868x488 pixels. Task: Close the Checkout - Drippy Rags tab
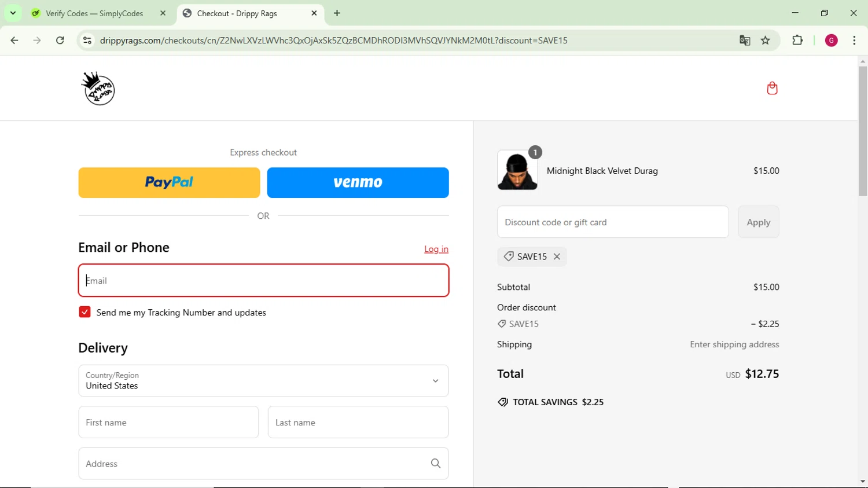pyautogui.click(x=314, y=13)
